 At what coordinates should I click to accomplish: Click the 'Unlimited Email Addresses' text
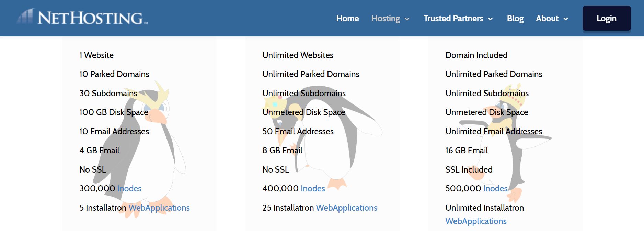pos(494,131)
